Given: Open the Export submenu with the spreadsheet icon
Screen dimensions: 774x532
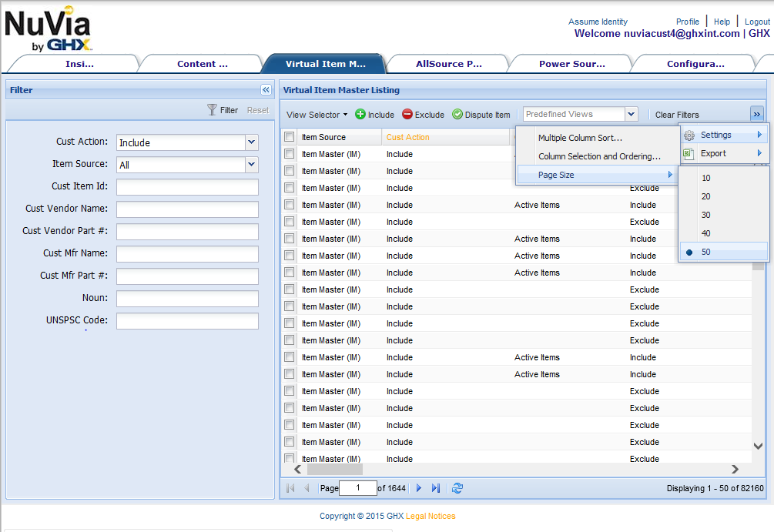Looking at the screenshot, I should click(x=724, y=153).
